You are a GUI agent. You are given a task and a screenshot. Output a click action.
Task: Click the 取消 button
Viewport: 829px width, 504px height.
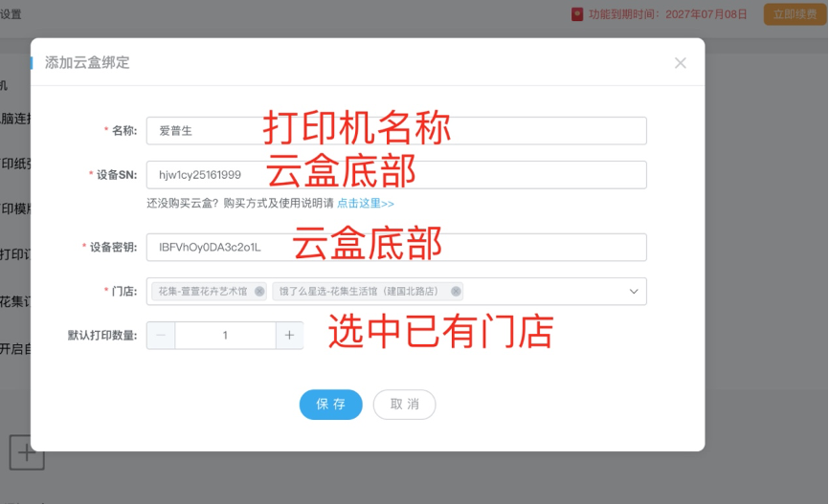coord(405,405)
